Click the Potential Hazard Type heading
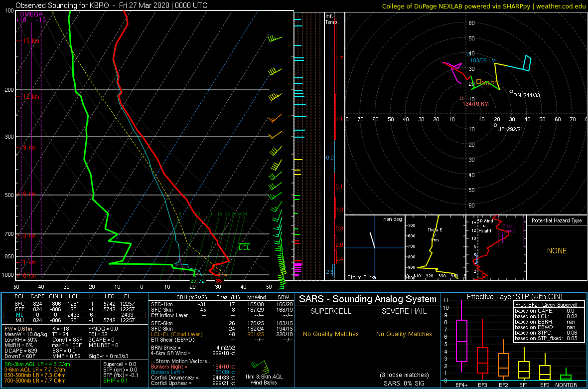Screen dimensions: 588x389 [557, 221]
